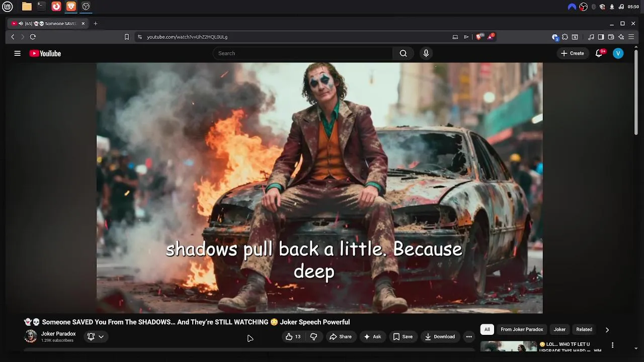The width and height of the screenshot is (644, 362).
Task: Open the Create button menu
Action: (573, 53)
